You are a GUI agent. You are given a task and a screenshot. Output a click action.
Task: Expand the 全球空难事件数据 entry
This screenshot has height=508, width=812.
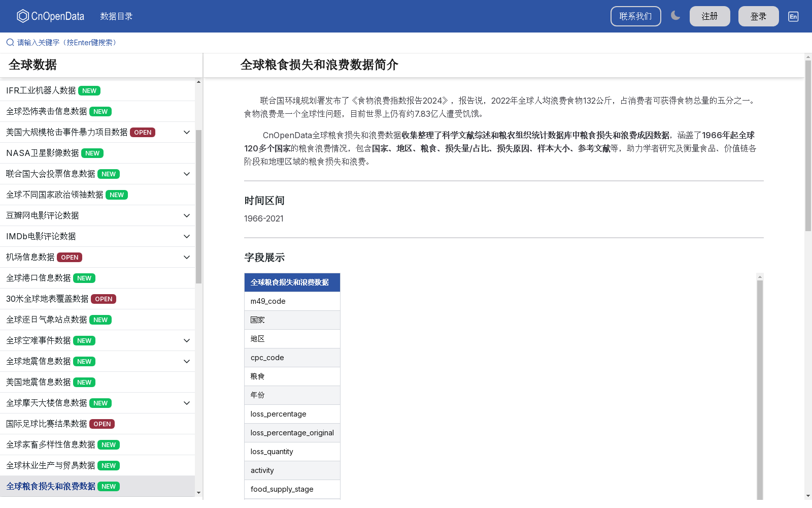[186, 340]
